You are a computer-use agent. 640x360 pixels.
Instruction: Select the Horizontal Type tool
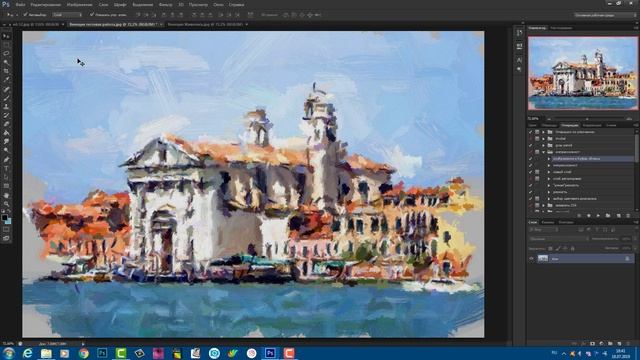(x=6, y=169)
